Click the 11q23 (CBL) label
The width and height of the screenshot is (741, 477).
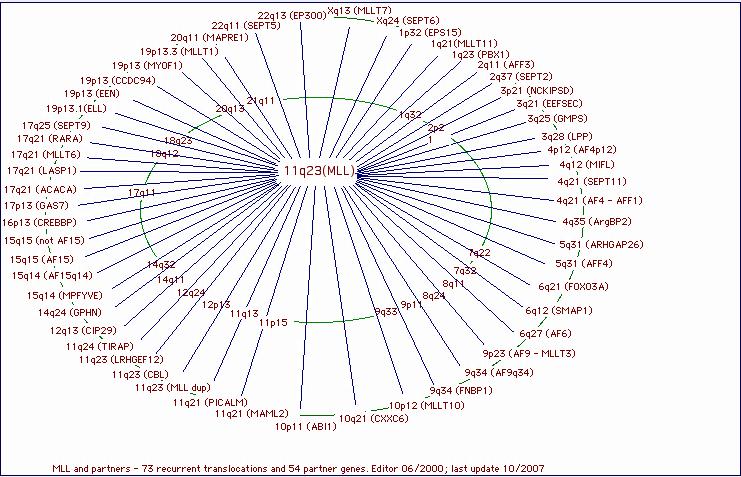140,375
